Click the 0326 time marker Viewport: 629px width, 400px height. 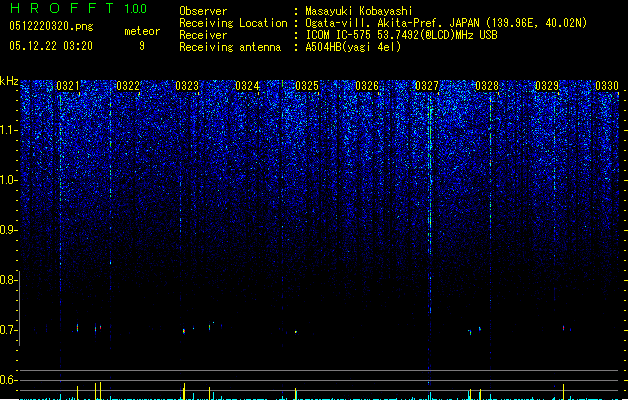(367, 86)
